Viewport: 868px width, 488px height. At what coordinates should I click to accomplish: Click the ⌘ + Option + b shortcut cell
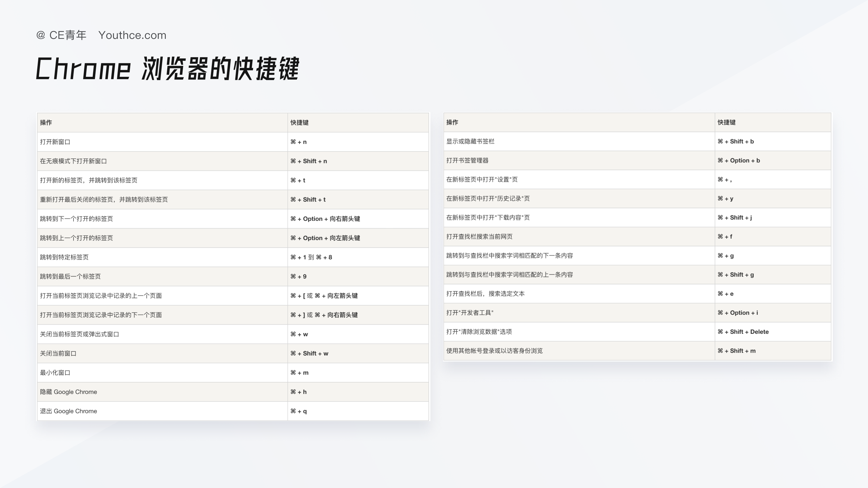(x=738, y=160)
